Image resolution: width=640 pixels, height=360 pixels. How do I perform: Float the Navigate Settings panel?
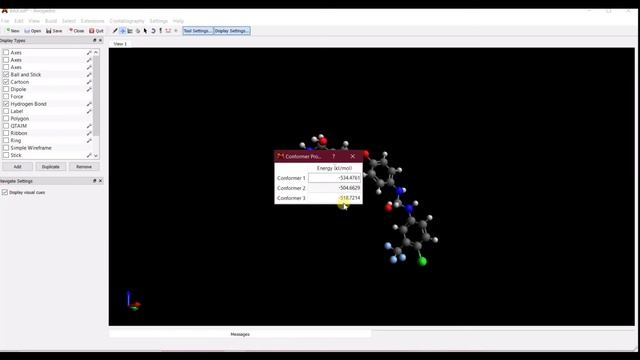click(x=95, y=181)
